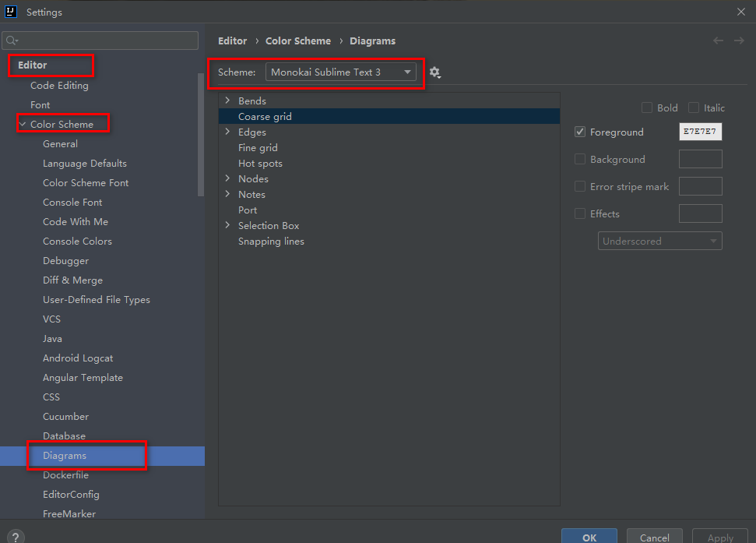Viewport: 756px width, 543px height.
Task: Click the Apply button
Action: 720,537
